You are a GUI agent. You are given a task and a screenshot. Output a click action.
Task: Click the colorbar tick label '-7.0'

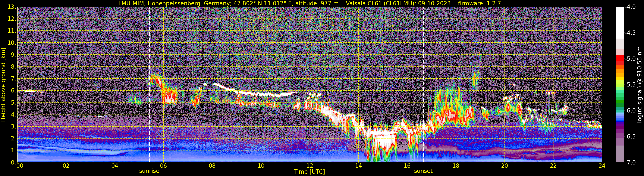(x=630, y=163)
